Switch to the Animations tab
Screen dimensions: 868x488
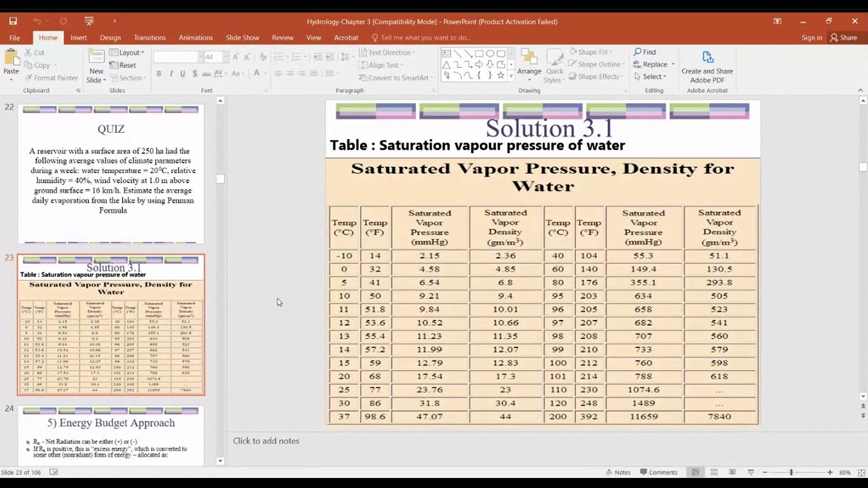[195, 38]
